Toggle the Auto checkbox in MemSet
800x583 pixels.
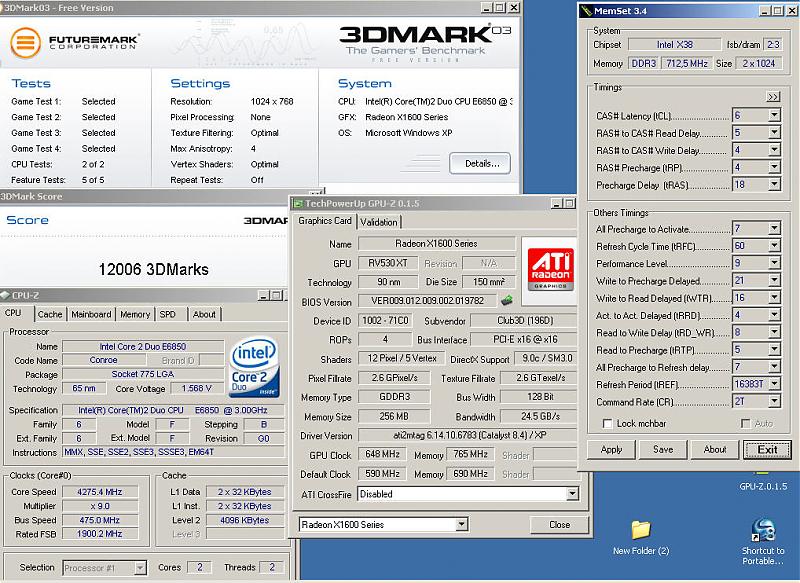point(745,423)
